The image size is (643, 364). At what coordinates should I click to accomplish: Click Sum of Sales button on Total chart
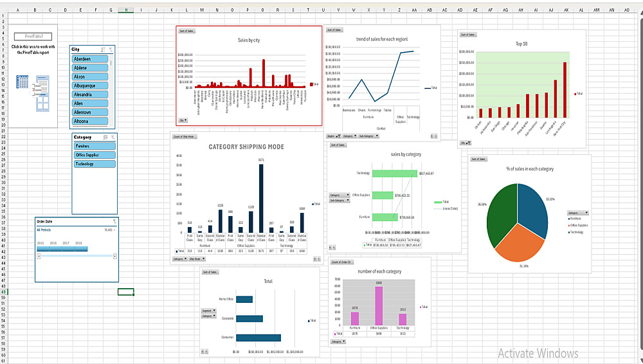pos(210,272)
